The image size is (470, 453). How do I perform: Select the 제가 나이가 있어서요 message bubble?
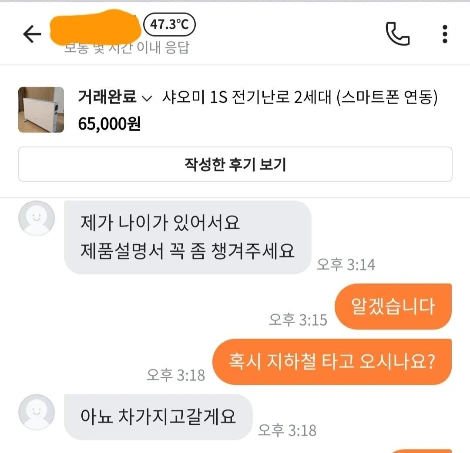[188, 237]
